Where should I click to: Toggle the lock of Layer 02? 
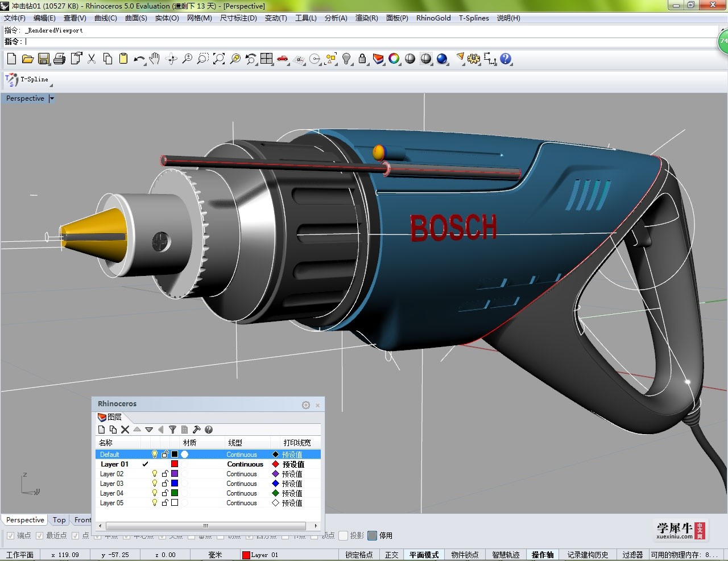point(164,473)
